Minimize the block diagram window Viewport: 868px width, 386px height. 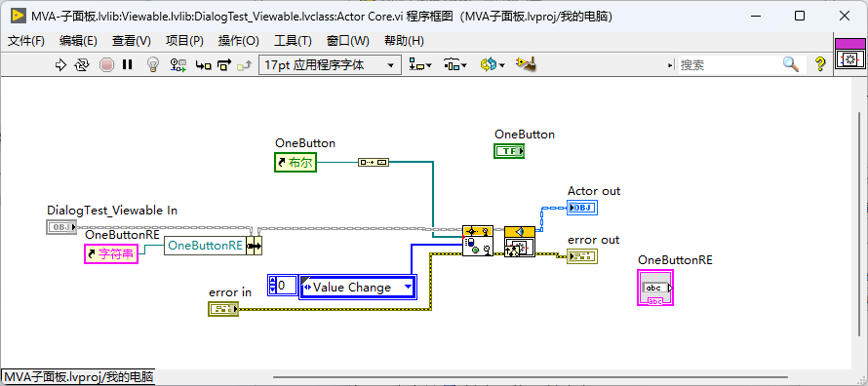click(756, 16)
